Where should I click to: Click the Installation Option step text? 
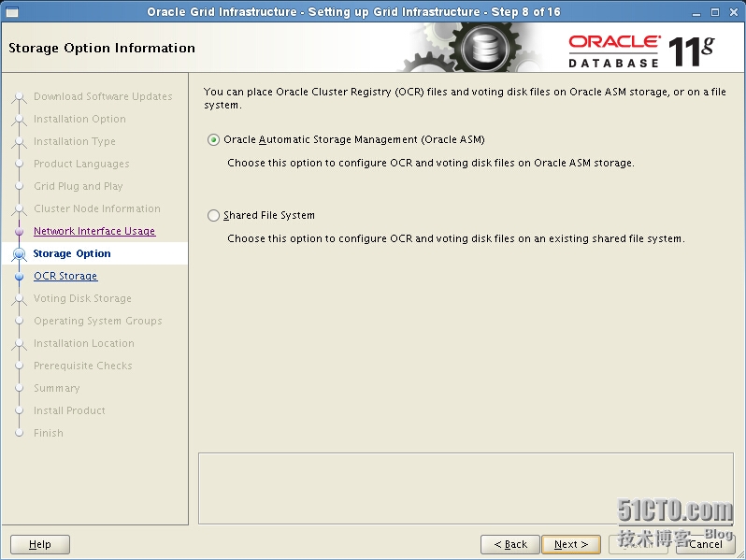pyautogui.click(x=80, y=119)
